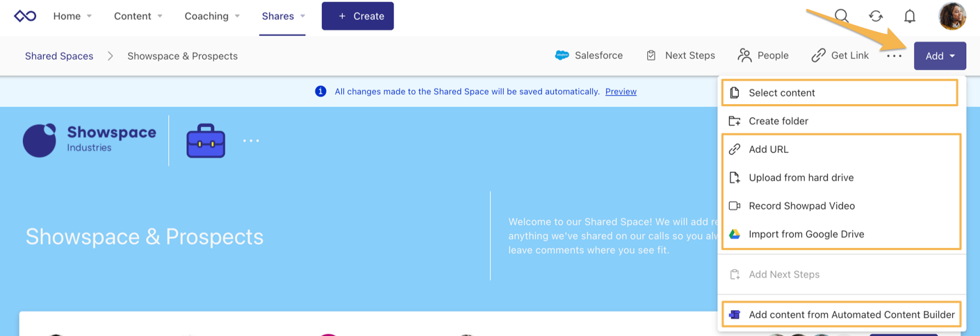
Task: Open the three-dot menu beside Get Link
Action: [894, 56]
